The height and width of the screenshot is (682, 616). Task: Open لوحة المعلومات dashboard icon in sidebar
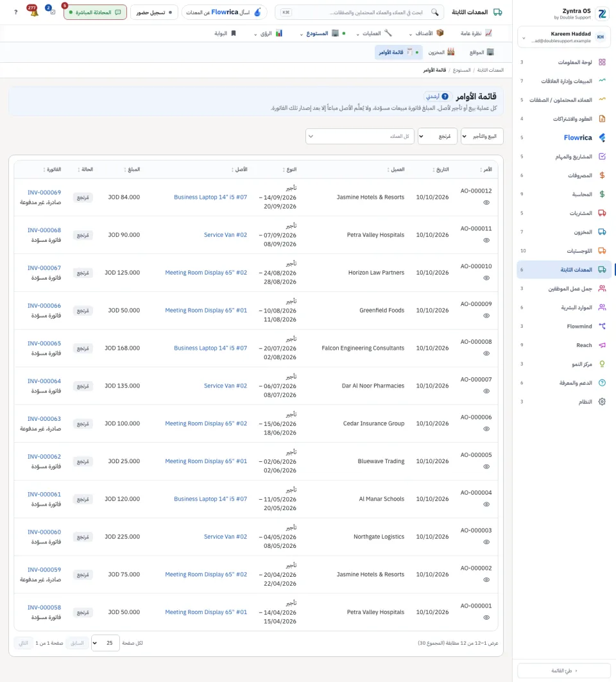[x=602, y=62]
